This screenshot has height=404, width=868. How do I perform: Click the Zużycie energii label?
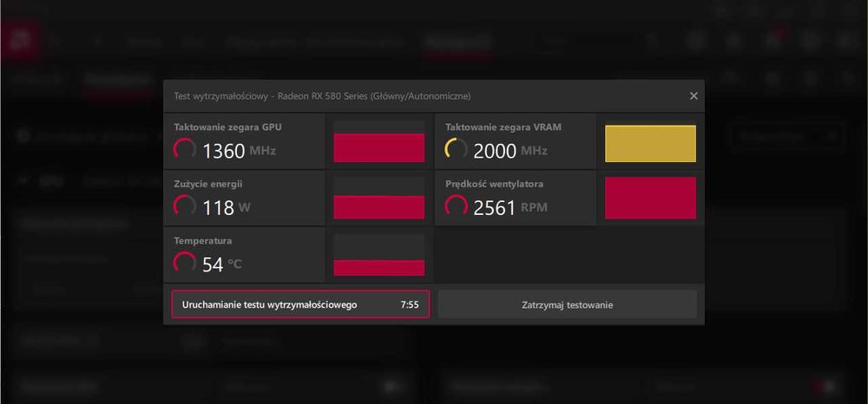pyautogui.click(x=208, y=184)
